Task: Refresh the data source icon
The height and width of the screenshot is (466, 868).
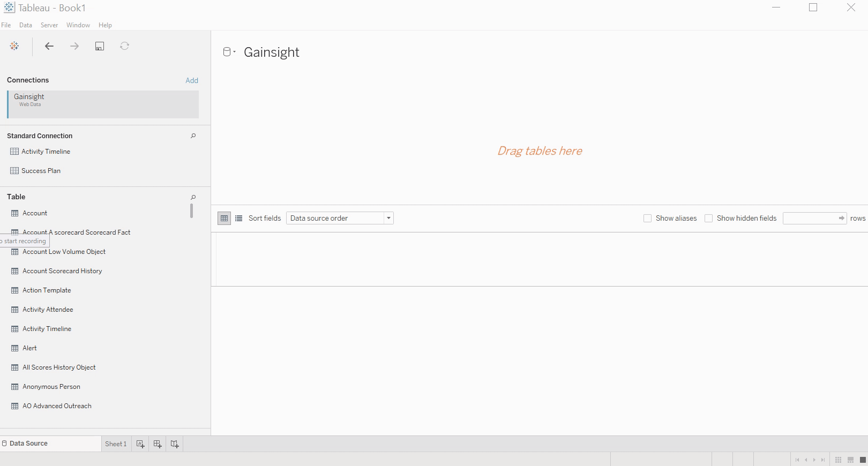Action: pyautogui.click(x=125, y=46)
